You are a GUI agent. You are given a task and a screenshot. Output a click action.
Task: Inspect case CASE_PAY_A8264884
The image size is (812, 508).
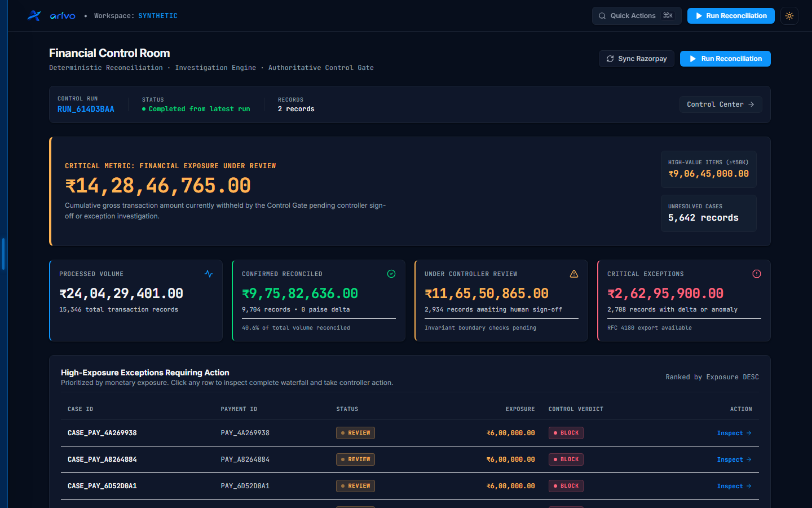(x=734, y=459)
